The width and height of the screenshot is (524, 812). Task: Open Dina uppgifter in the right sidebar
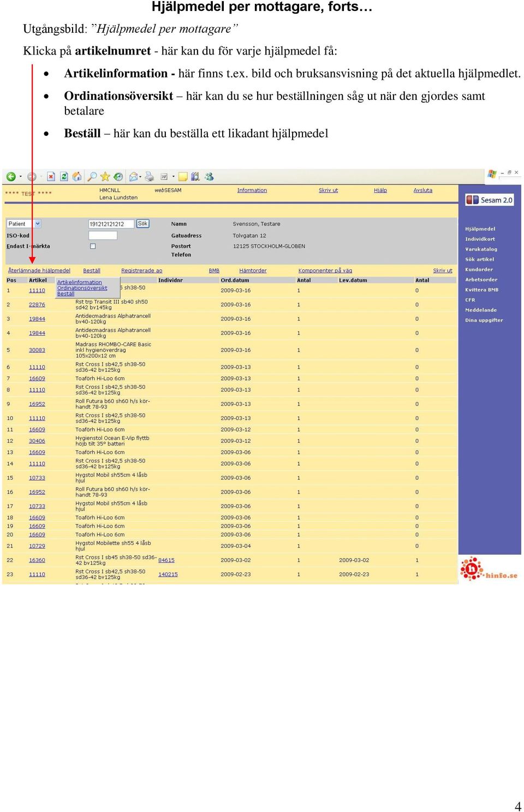click(484, 321)
